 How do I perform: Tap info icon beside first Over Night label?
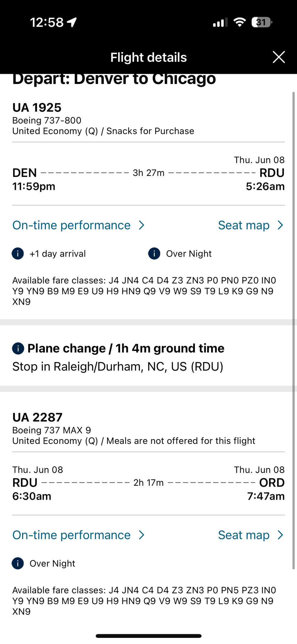point(154,254)
